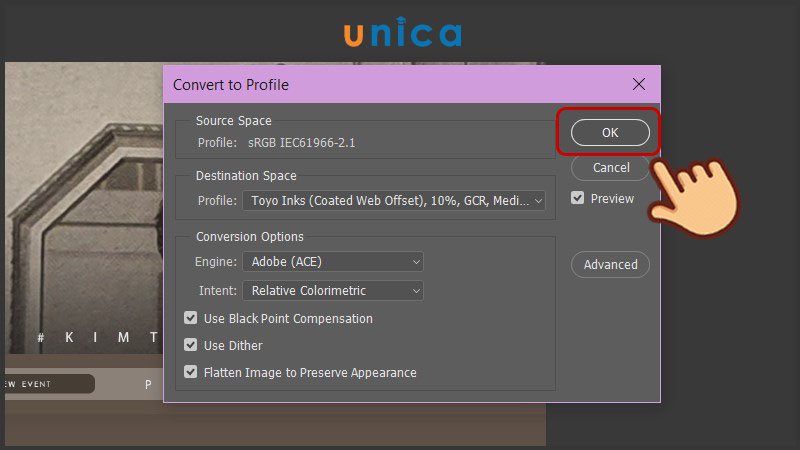Viewport: 800px width, 450px height.
Task: Uncheck the Use Dither option
Action: (191, 345)
